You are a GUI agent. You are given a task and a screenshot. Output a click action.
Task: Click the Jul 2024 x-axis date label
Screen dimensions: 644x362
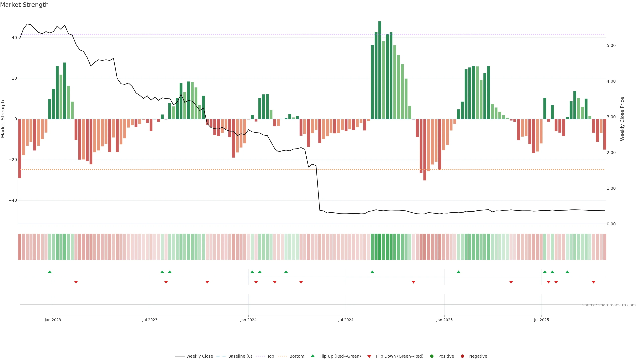pos(346,320)
